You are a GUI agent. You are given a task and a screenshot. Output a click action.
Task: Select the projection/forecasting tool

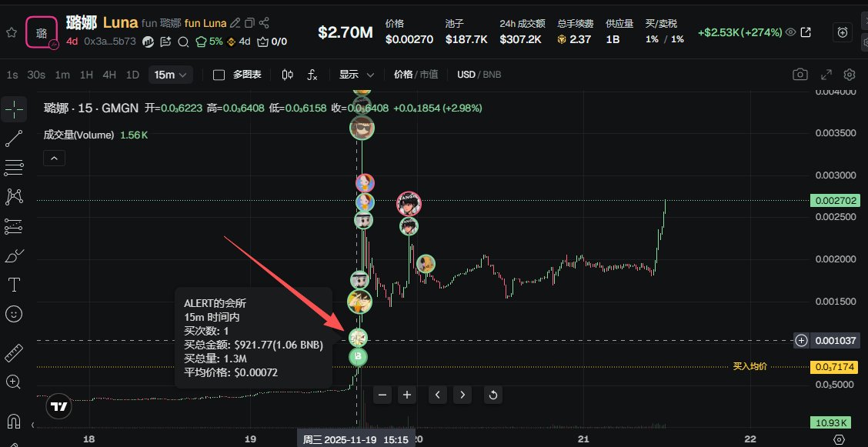click(14, 226)
